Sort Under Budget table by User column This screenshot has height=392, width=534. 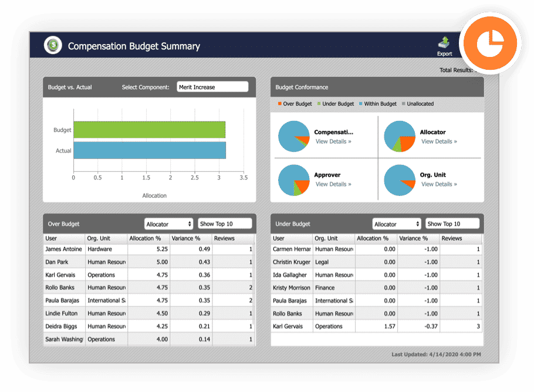pyautogui.click(x=292, y=238)
